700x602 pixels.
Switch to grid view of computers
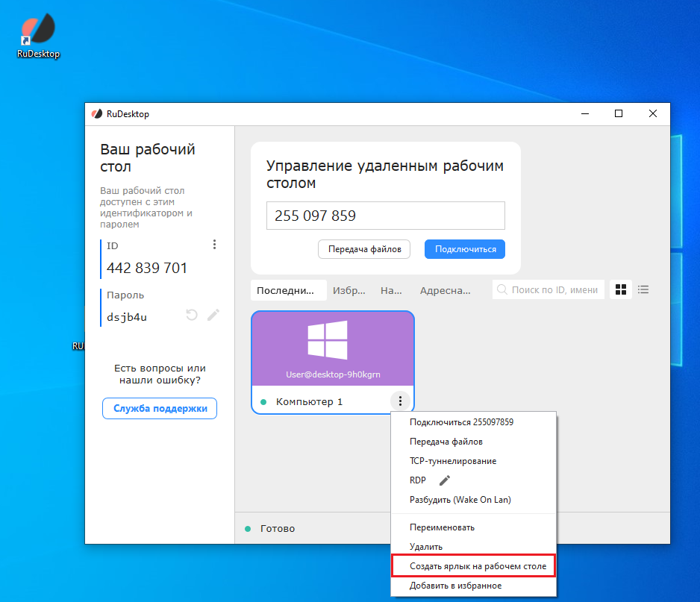621,289
